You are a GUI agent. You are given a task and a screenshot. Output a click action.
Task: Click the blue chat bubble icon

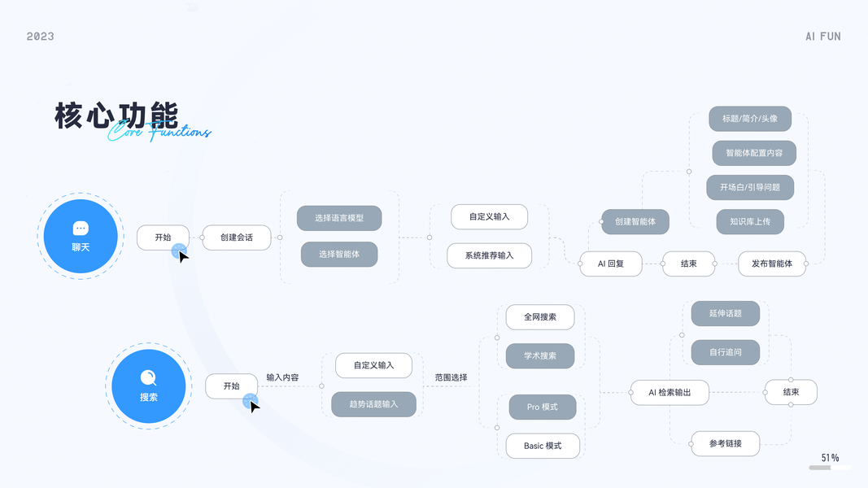pyautogui.click(x=81, y=229)
